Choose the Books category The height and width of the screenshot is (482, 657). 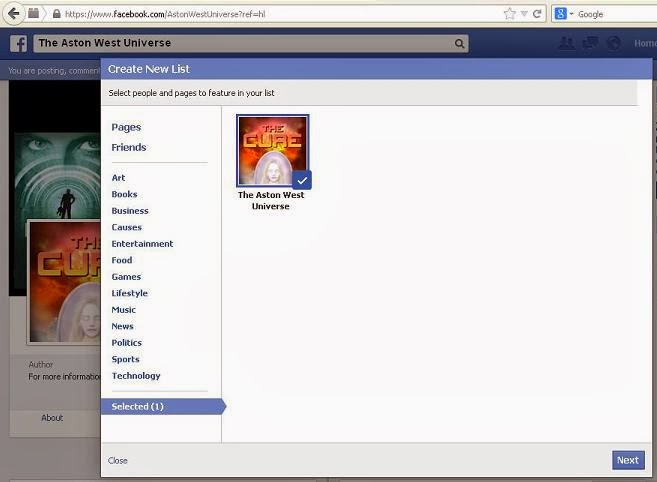coord(124,194)
